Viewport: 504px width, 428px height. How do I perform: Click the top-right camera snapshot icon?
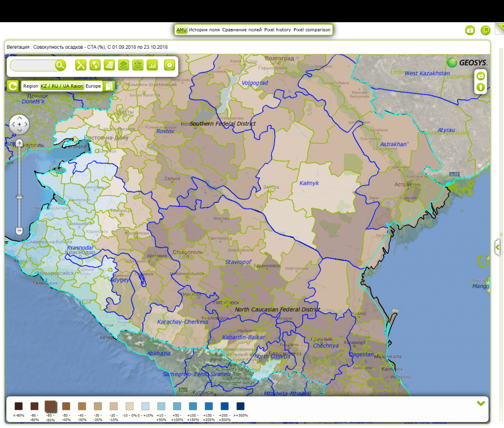coord(470,31)
